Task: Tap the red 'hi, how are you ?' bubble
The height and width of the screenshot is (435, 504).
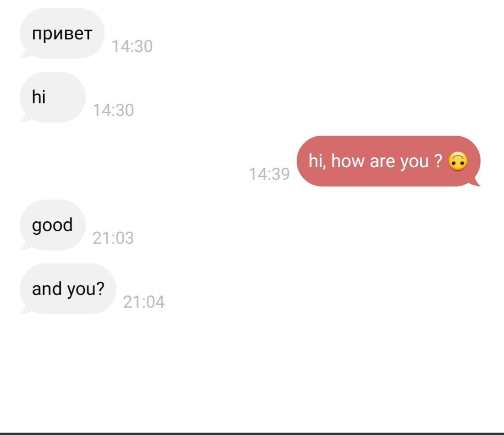Action: [x=388, y=161]
